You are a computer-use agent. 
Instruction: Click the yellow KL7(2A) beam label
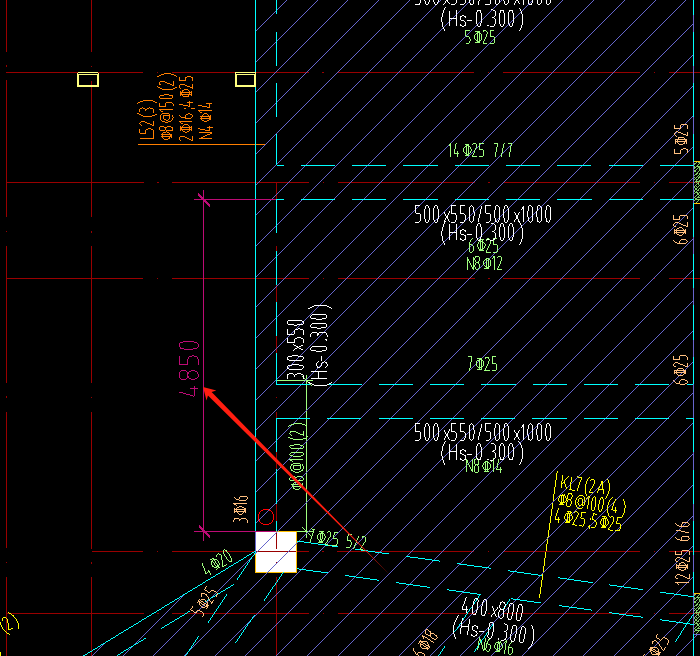click(585, 485)
